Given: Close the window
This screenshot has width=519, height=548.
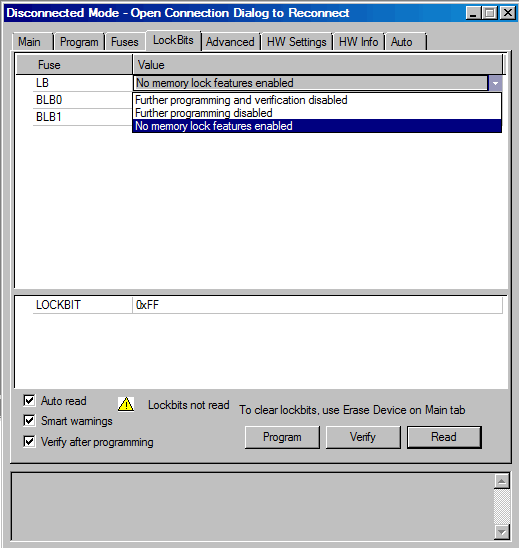Looking at the screenshot, I should [x=507, y=13].
